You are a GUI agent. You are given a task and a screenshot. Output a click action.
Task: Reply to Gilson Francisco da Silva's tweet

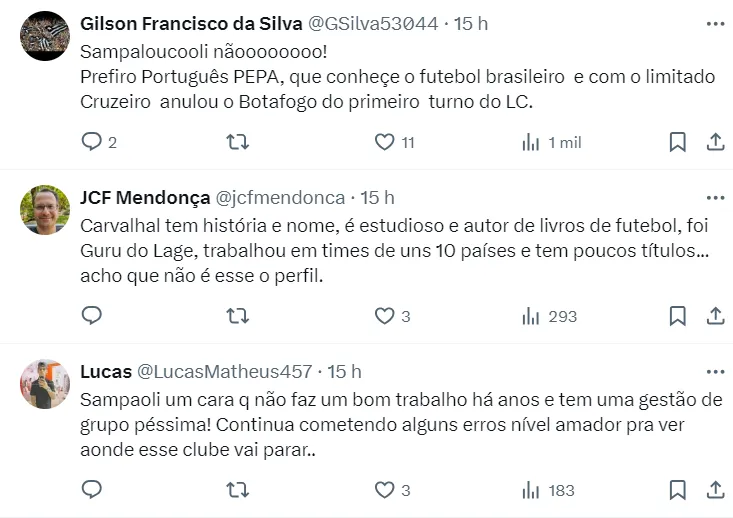click(91, 142)
